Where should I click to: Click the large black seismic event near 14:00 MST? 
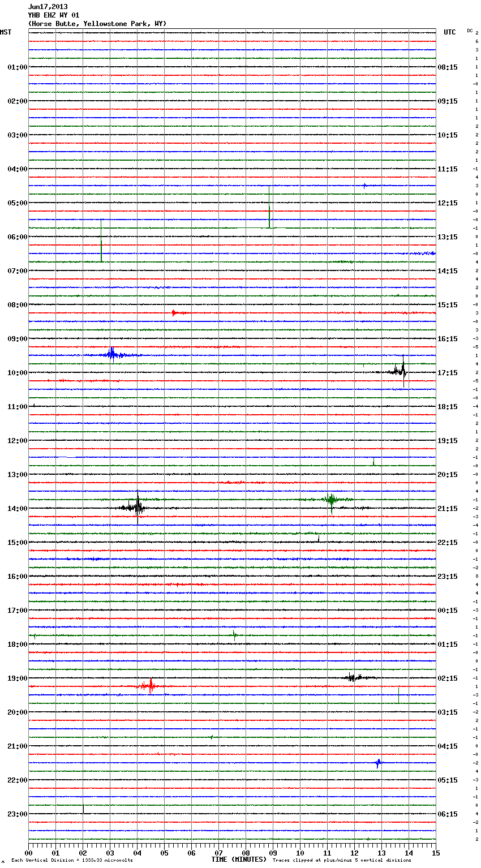click(x=137, y=507)
